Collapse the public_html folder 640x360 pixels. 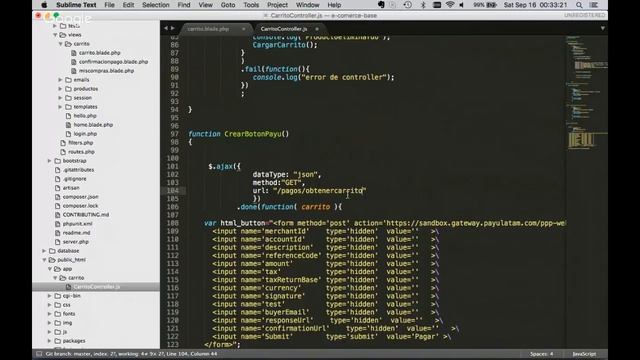(x=44, y=260)
